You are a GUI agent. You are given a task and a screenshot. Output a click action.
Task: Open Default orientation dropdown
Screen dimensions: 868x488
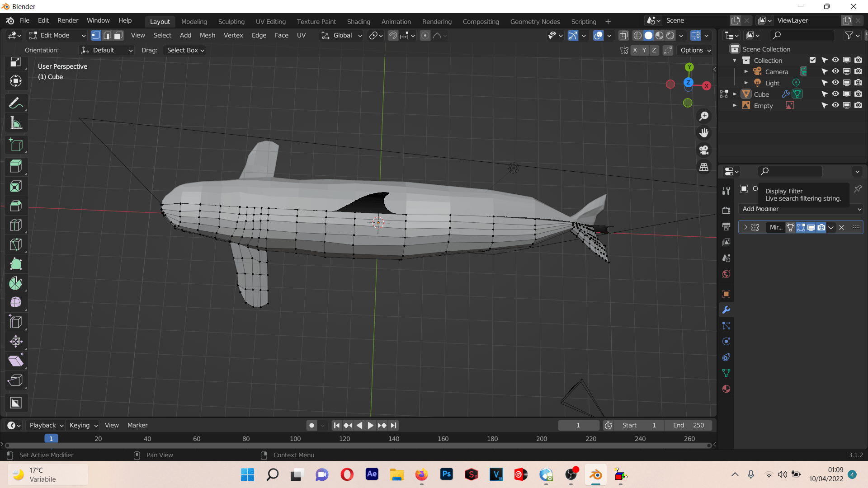click(106, 50)
